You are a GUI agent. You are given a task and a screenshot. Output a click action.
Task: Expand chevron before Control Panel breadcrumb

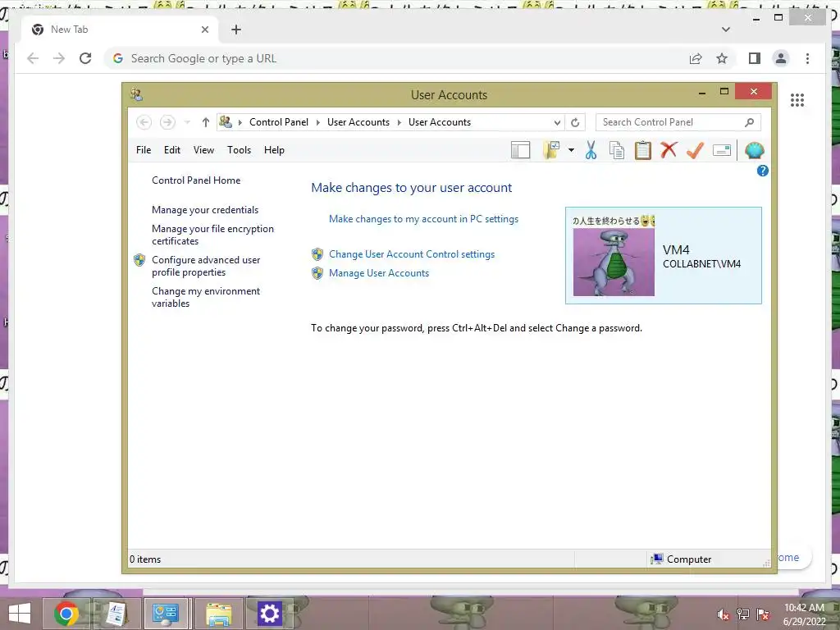pos(240,123)
